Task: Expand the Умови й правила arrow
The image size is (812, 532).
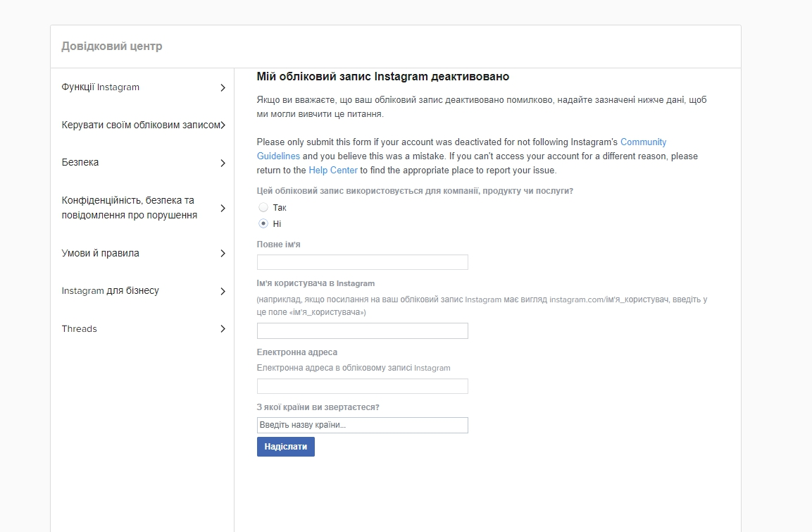Action: (223, 254)
